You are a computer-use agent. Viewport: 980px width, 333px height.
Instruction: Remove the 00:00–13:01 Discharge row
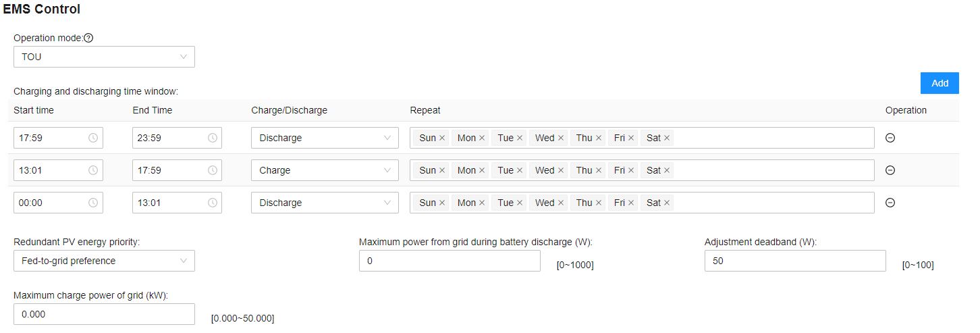(x=890, y=203)
